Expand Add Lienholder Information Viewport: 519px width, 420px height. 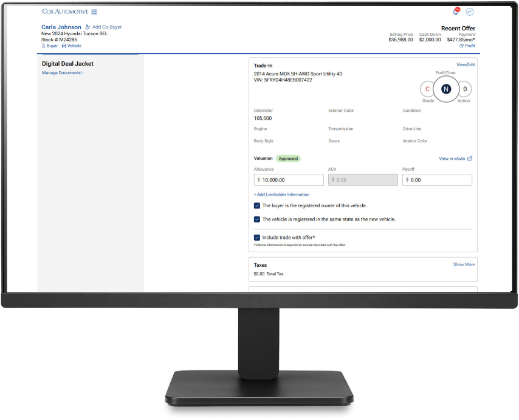[281, 195]
